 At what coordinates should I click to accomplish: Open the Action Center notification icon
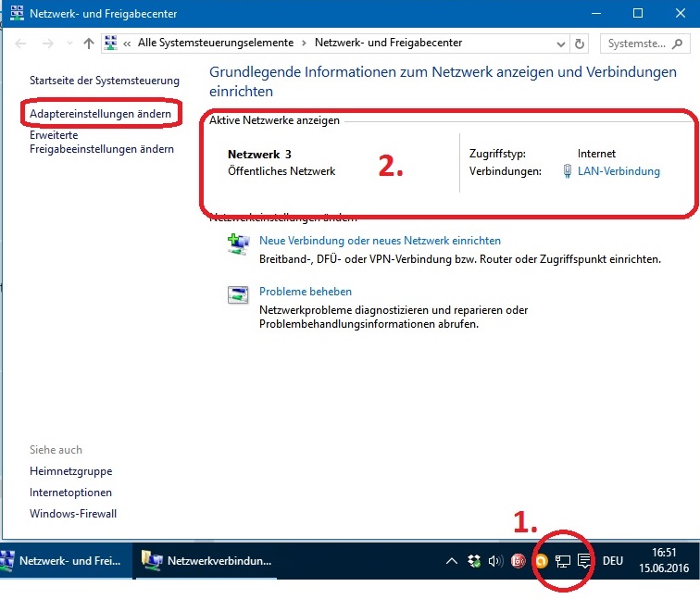click(x=584, y=561)
